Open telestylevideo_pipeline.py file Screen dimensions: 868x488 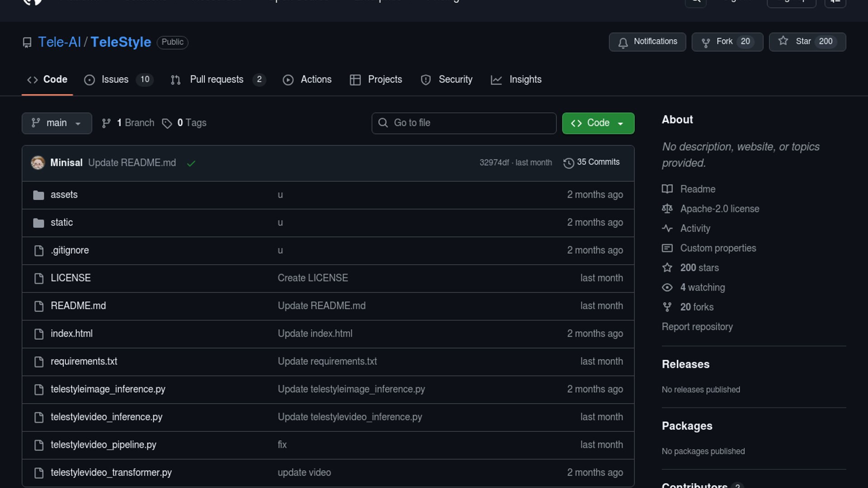(x=104, y=445)
